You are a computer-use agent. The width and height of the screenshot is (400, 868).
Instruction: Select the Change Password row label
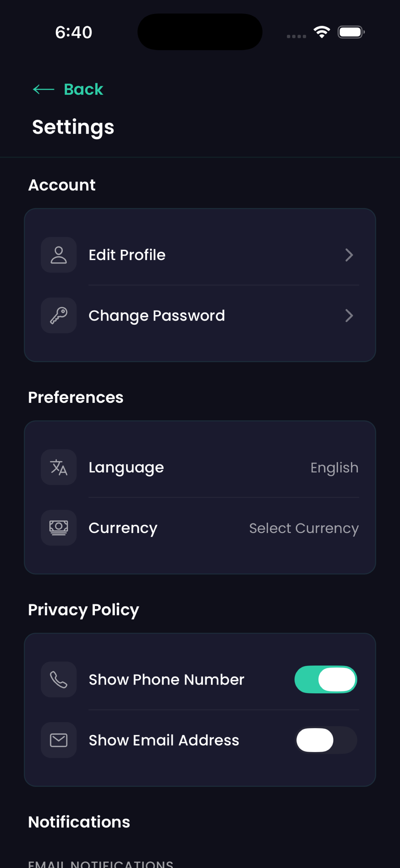(x=157, y=316)
